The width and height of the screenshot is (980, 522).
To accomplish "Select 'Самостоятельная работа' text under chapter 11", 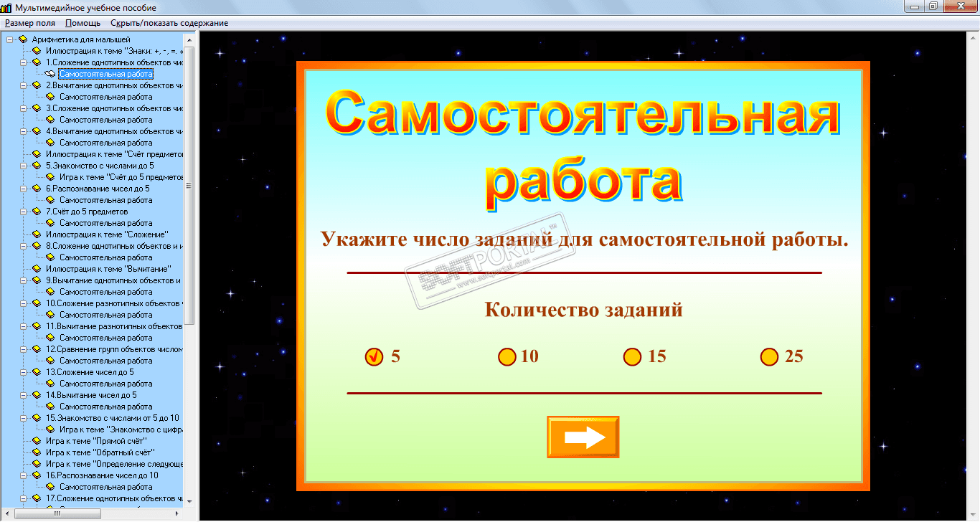I will coord(106,338).
